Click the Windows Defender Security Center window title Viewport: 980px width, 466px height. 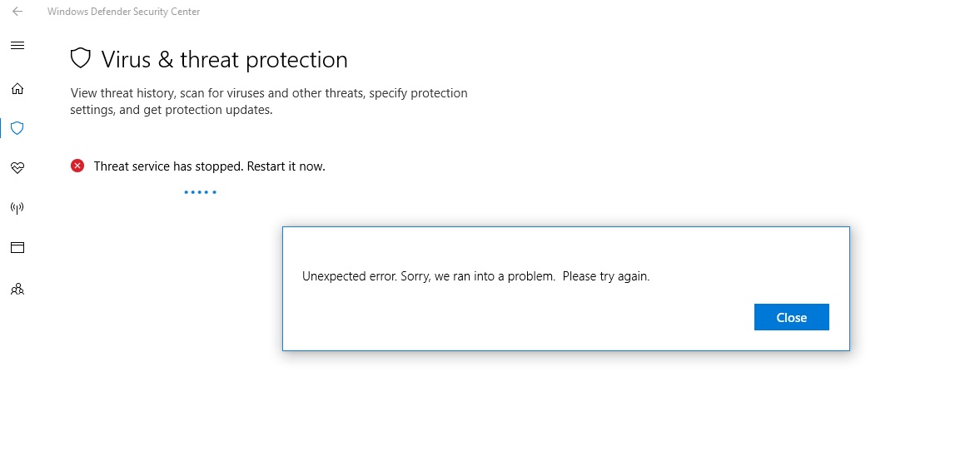[x=124, y=12]
